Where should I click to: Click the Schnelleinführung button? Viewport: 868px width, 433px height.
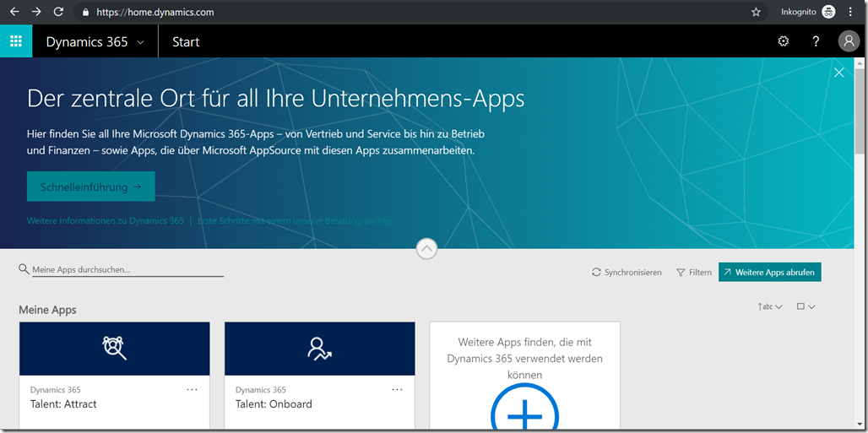point(91,187)
